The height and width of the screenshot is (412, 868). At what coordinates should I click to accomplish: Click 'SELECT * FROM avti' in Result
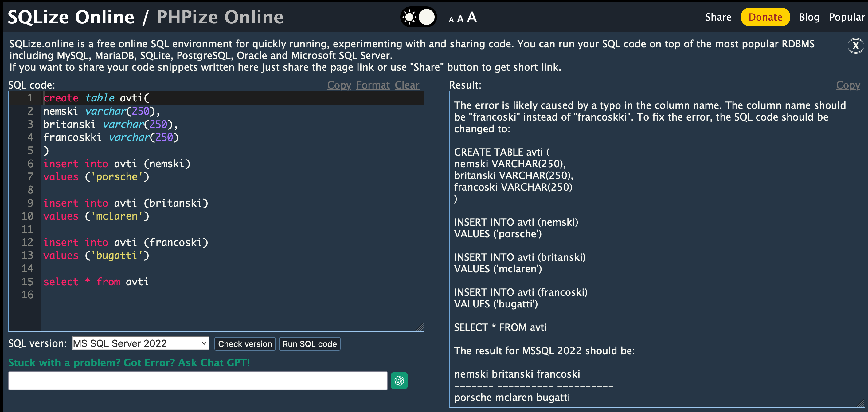(x=500, y=327)
